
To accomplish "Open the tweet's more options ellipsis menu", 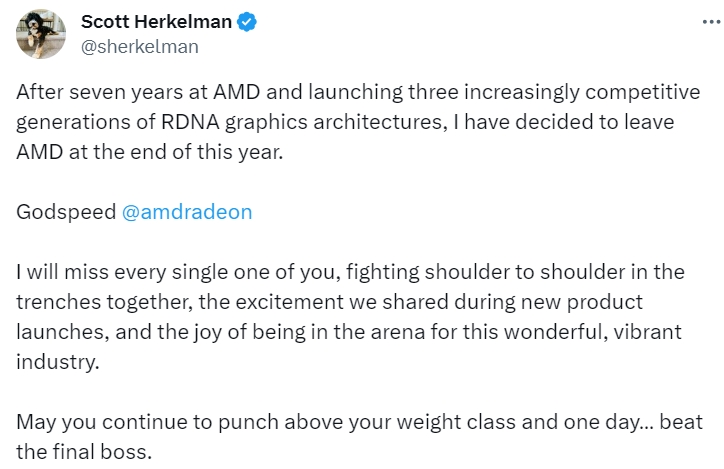I will coord(711,22).
